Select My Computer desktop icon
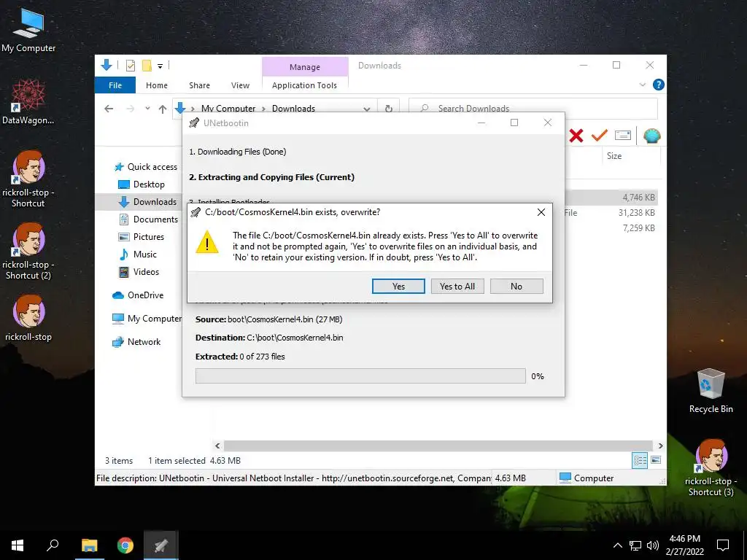The width and height of the screenshot is (747, 560). pyautogui.click(x=28, y=29)
